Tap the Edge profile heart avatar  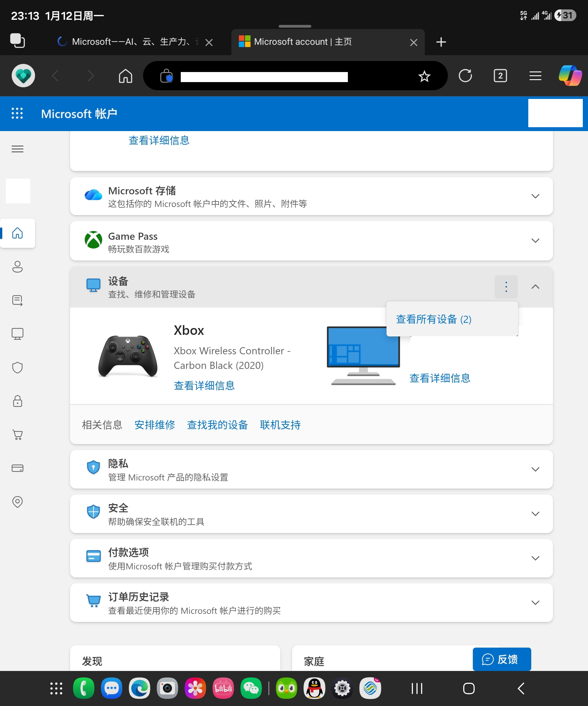tap(23, 76)
